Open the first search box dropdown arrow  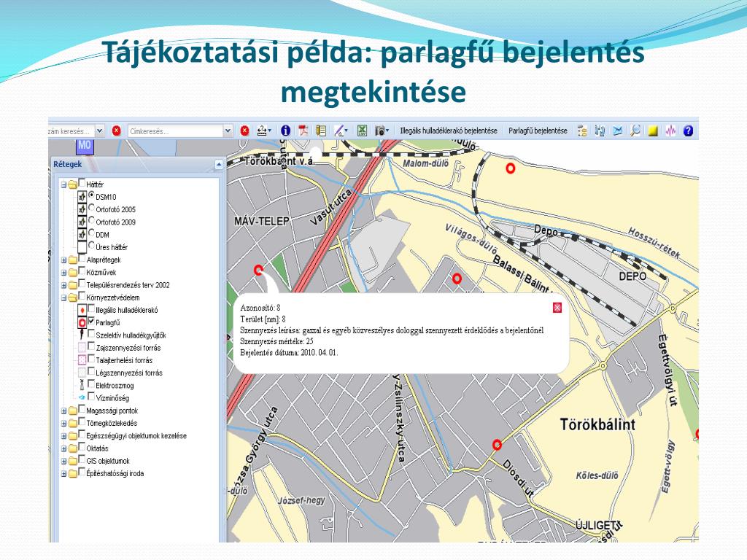point(99,131)
